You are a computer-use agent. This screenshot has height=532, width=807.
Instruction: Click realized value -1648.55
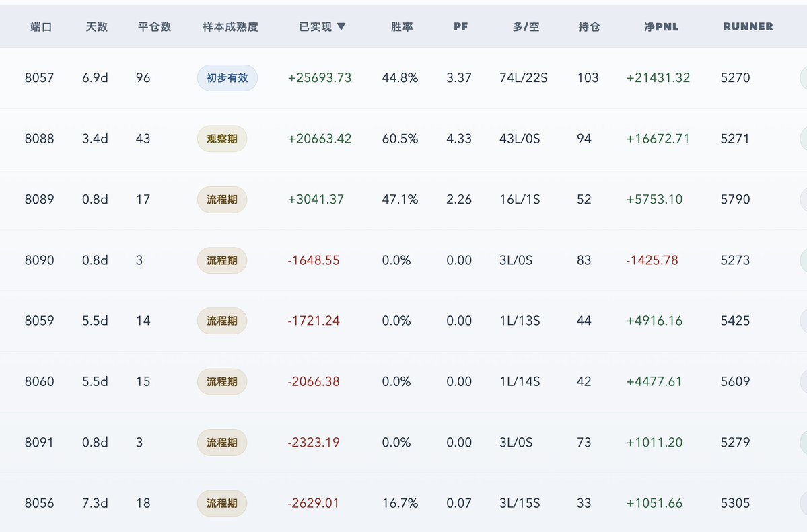pos(314,260)
